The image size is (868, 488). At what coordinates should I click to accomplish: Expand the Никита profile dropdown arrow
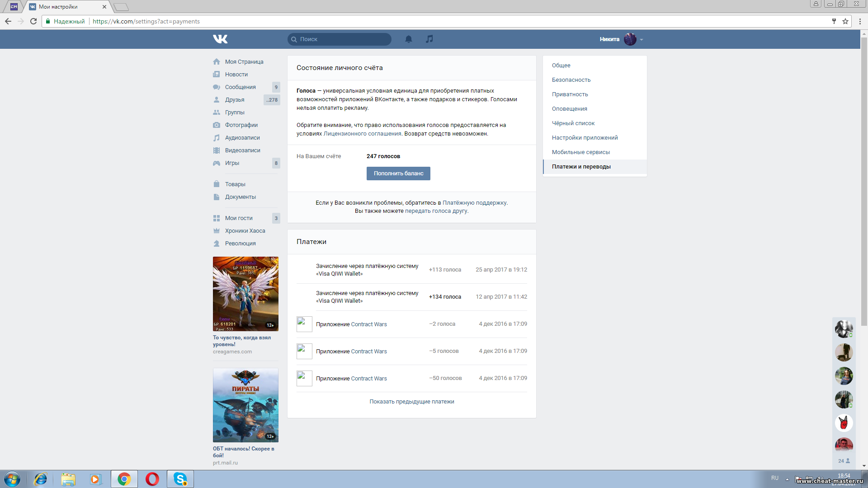pyautogui.click(x=642, y=40)
